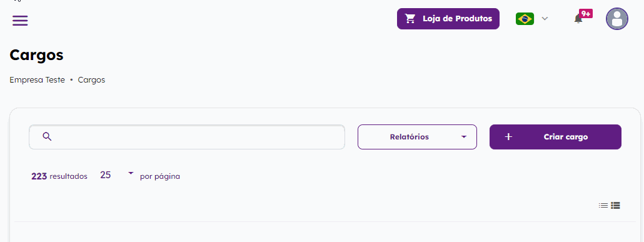Open the notifications bell

point(578,19)
